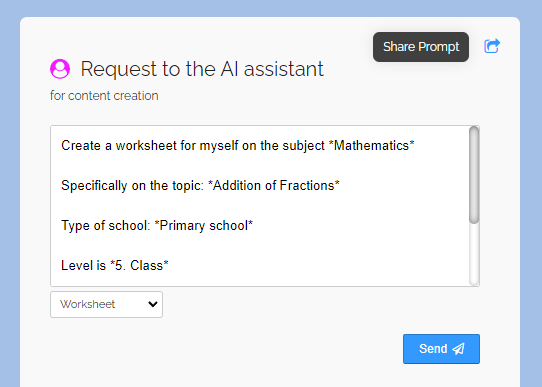
Task: Send the request to the AI assistant
Action: [x=441, y=349]
